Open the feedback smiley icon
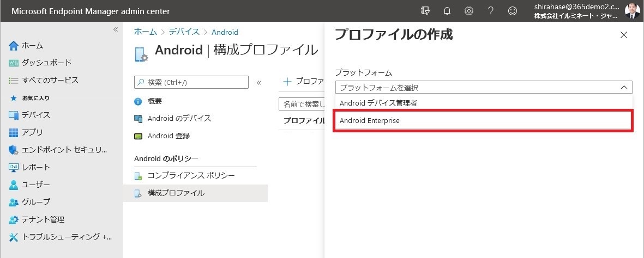 click(512, 11)
